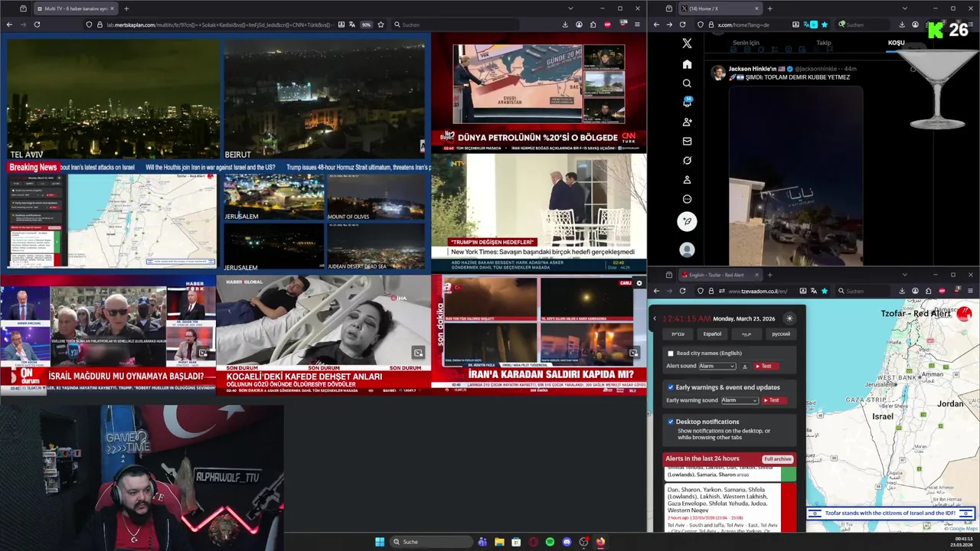Uncheck Early warnings & event end updates
Screen dimensions: 980x551
tap(671, 387)
